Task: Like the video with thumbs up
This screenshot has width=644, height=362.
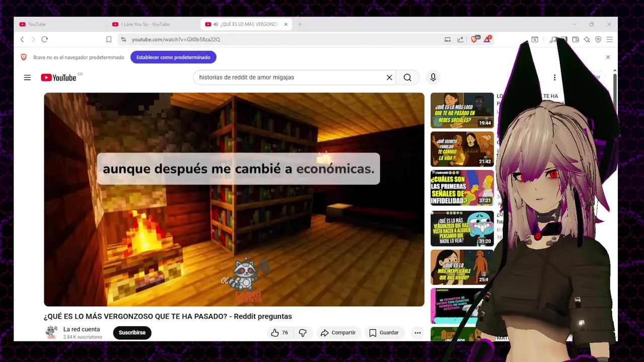Action: pos(279,332)
